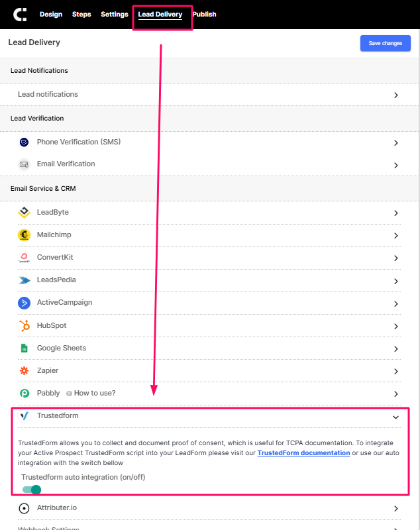Screen dimensions: 420x530
Task: Click the ActiveCampaign blue arrow icon
Action: (x=24, y=303)
